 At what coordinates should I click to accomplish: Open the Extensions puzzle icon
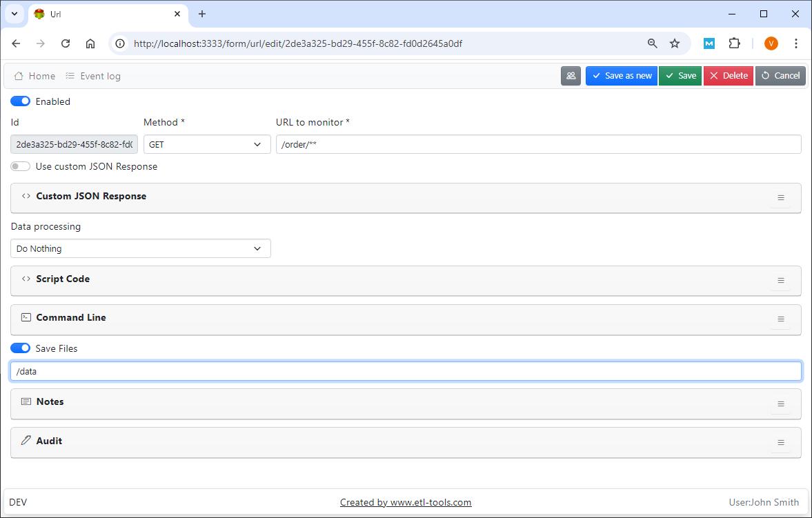click(734, 43)
